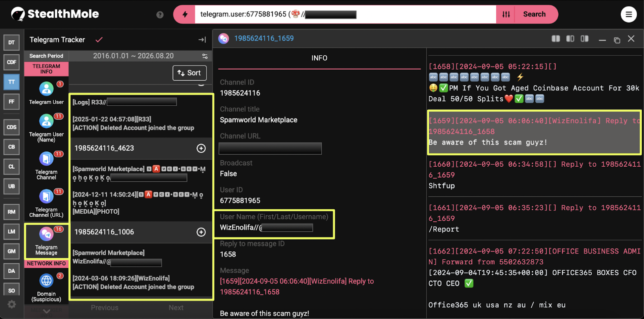Go to the Previous results page
644x319 pixels.
(105, 308)
